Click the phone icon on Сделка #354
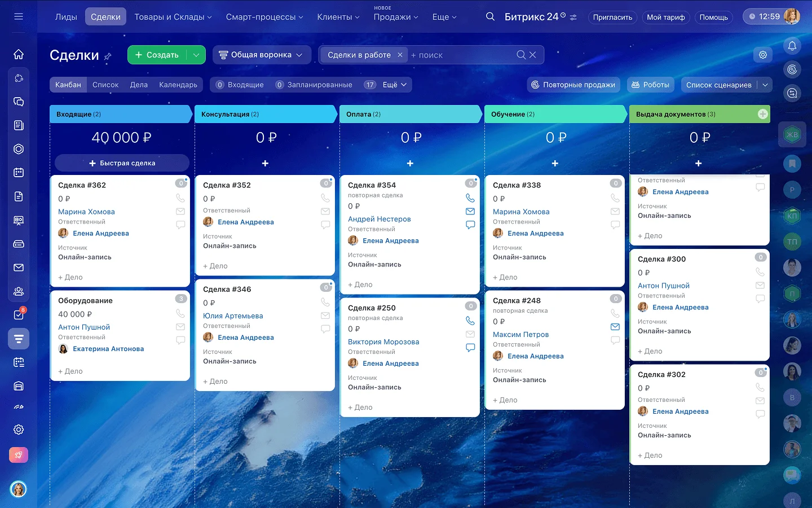 tap(470, 198)
